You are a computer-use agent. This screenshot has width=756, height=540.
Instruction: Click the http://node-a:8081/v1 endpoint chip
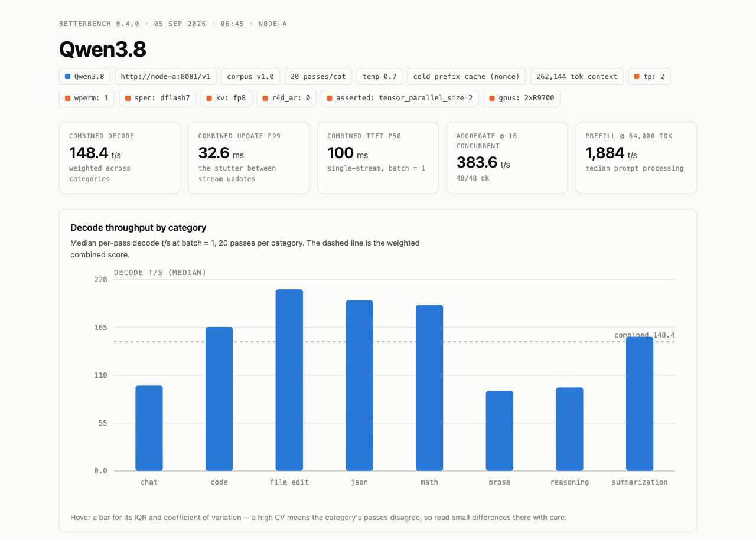(165, 77)
